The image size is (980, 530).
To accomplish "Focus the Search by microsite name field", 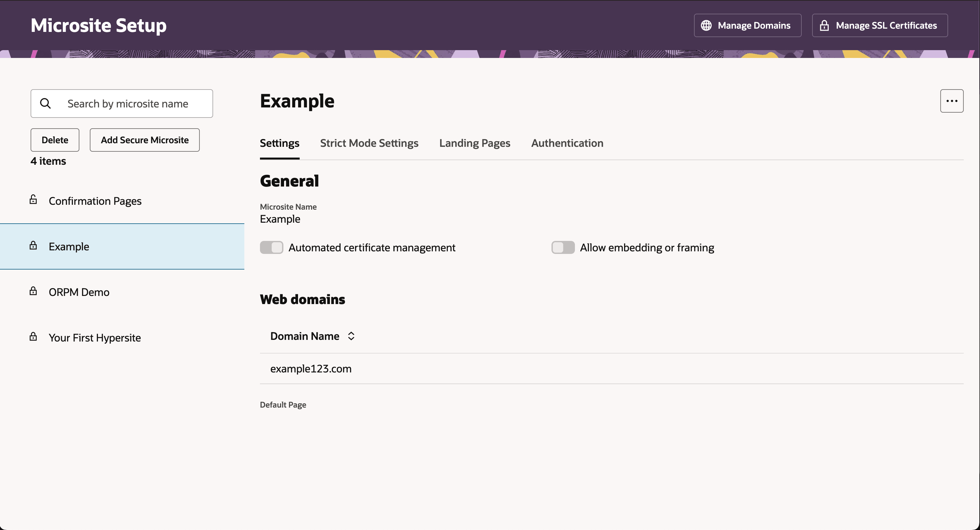I will coord(128,104).
